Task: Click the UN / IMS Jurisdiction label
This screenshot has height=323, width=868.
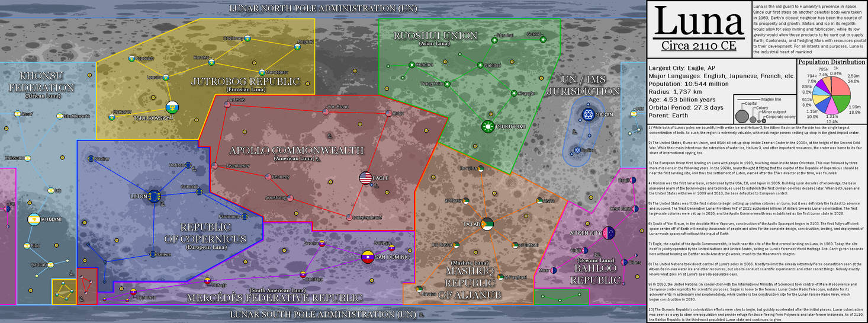Action: click(583, 85)
